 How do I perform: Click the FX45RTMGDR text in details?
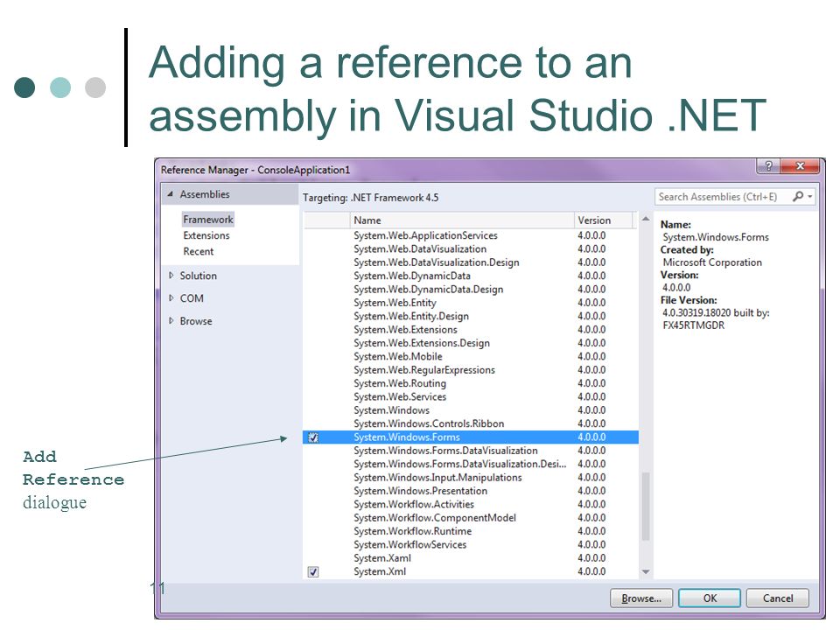(694, 325)
